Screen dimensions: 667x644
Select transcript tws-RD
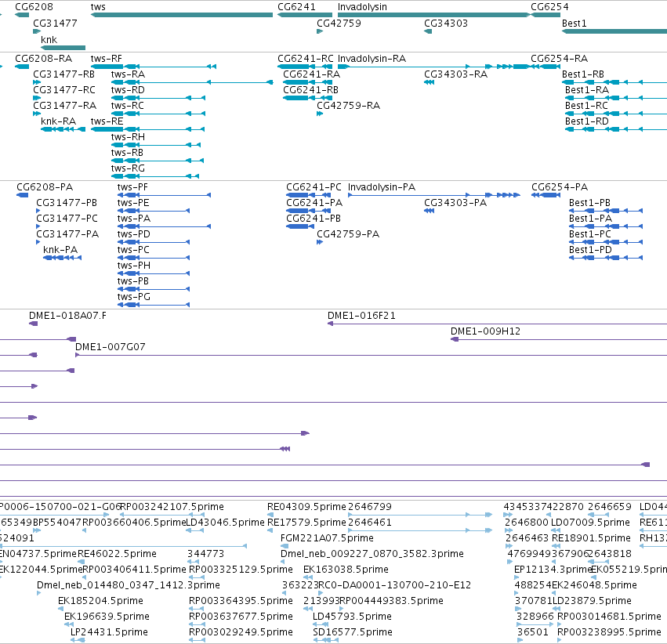click(x=158, y=98)
